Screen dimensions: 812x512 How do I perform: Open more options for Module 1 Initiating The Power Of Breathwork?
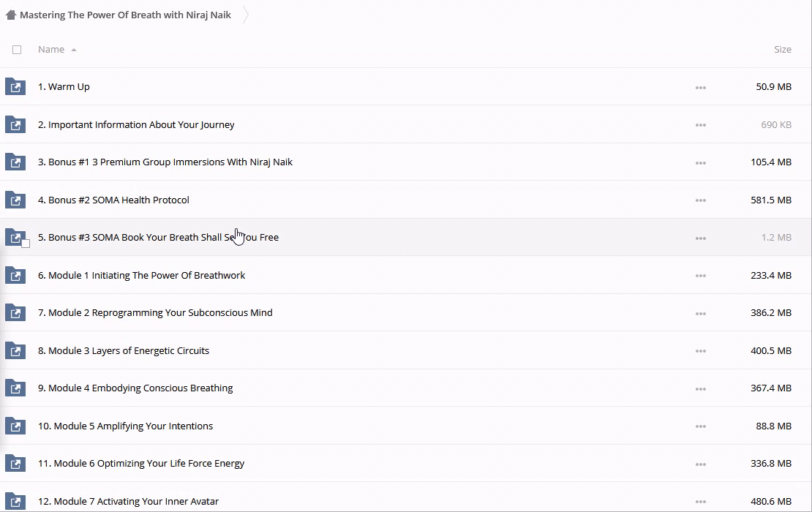point(700,276)
